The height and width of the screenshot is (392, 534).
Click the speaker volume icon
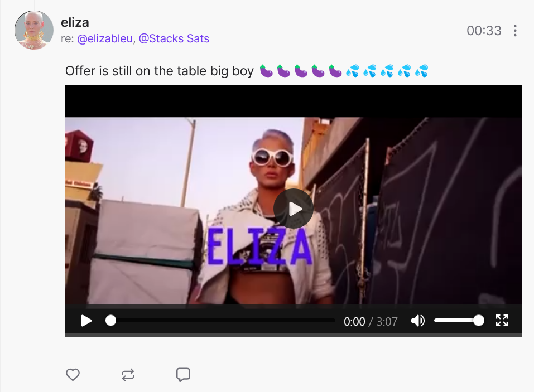click(418, 321)
